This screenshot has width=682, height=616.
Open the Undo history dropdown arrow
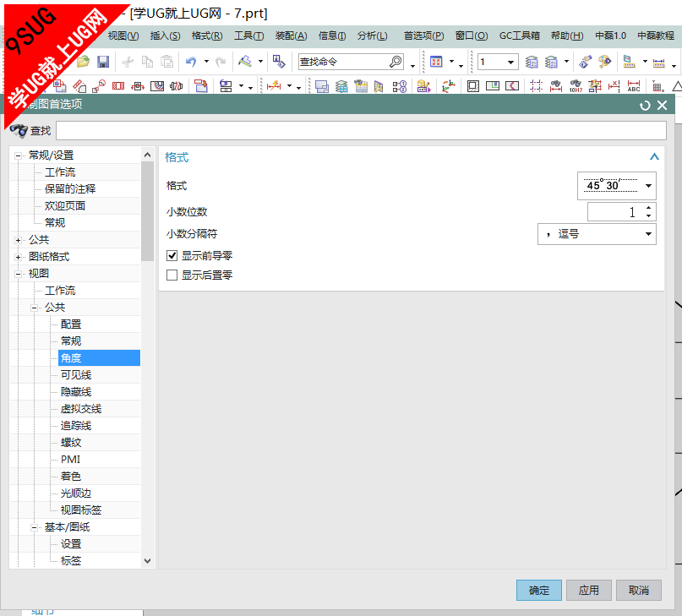pos(206,62)
